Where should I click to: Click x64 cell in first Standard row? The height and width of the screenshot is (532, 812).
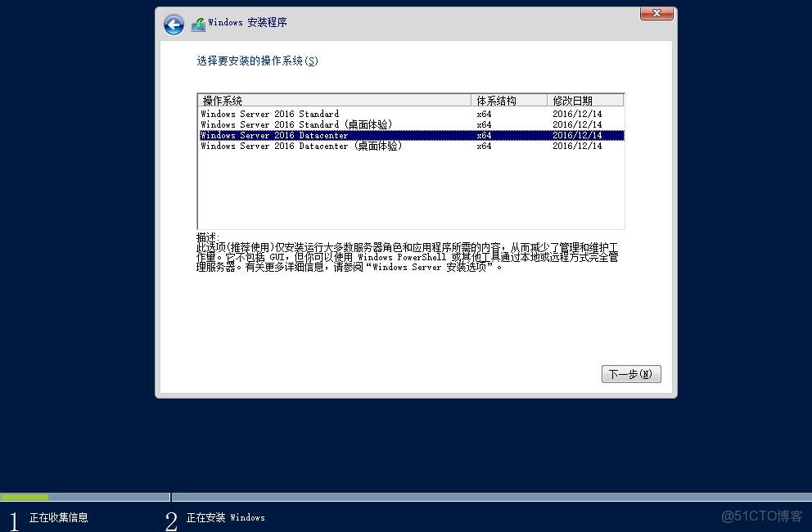[x=485, y=114]
